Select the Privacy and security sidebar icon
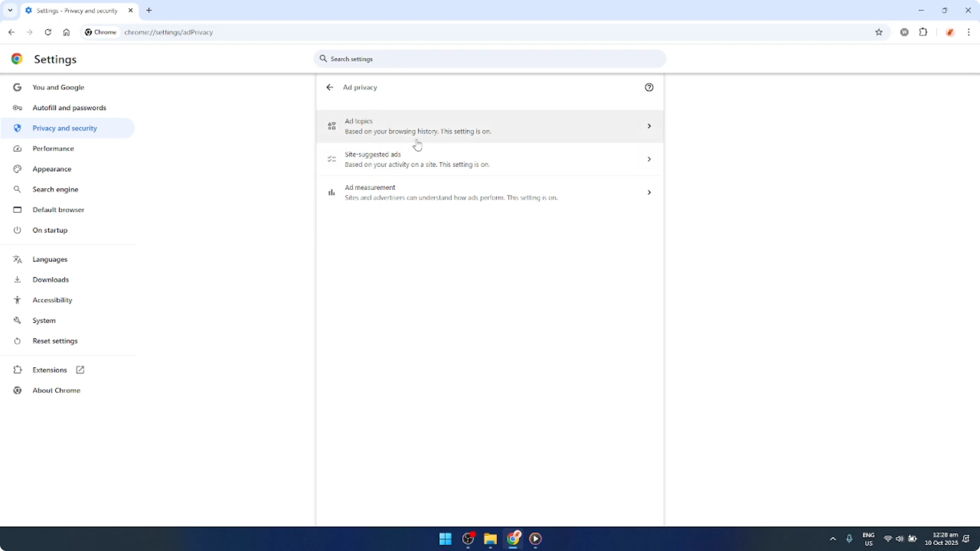 coord(17,128)
